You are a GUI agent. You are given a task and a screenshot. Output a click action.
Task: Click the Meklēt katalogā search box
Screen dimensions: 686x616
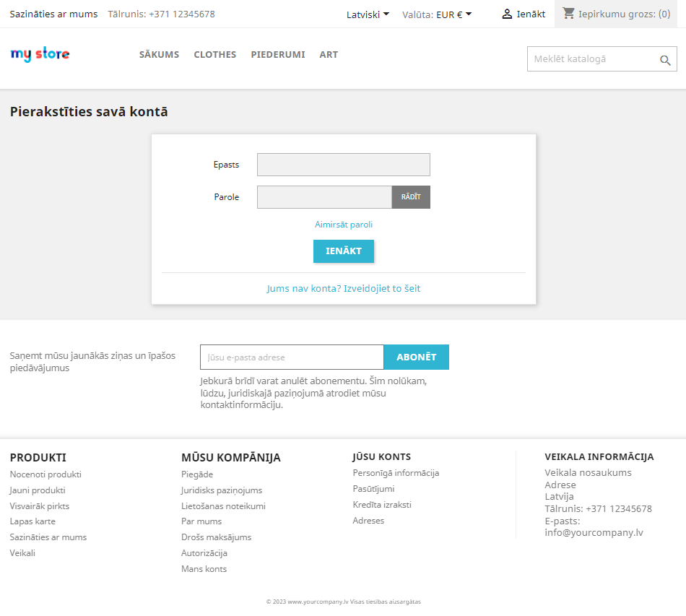592,58
